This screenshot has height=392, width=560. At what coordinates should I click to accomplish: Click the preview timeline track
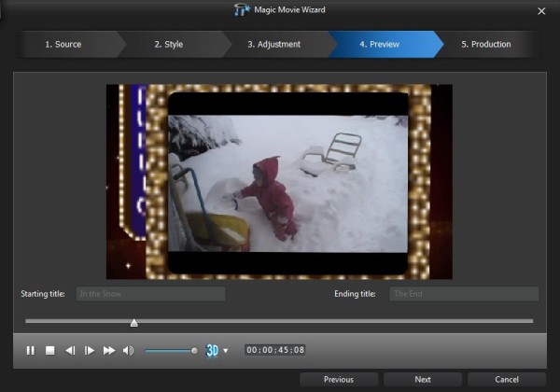click(x=279, y=321)
